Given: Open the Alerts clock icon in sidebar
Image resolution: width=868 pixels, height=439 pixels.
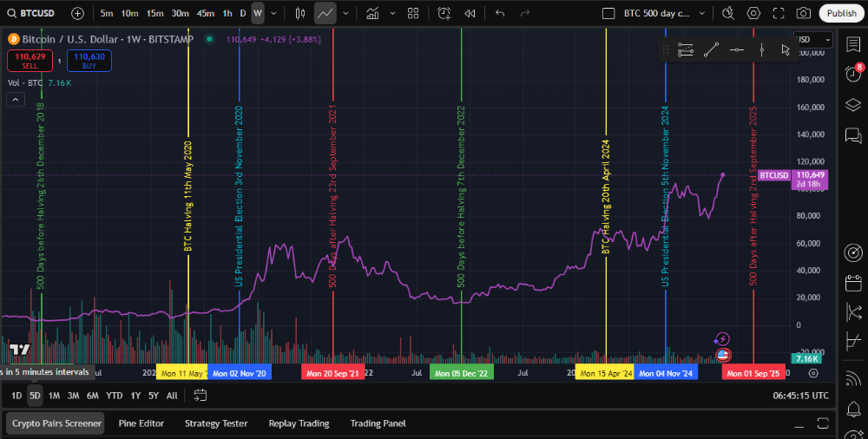Looking at the screenshot, I should (x=852, y=75).
